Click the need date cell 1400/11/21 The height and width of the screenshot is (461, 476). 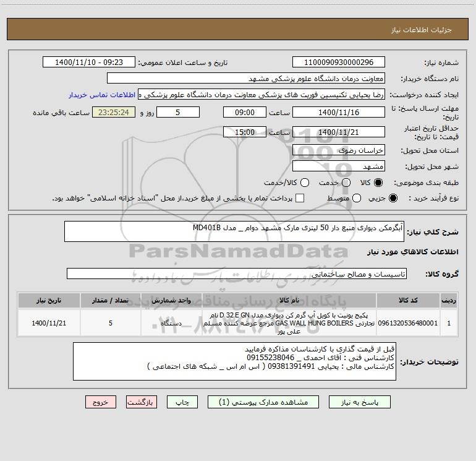pos(49,323)
